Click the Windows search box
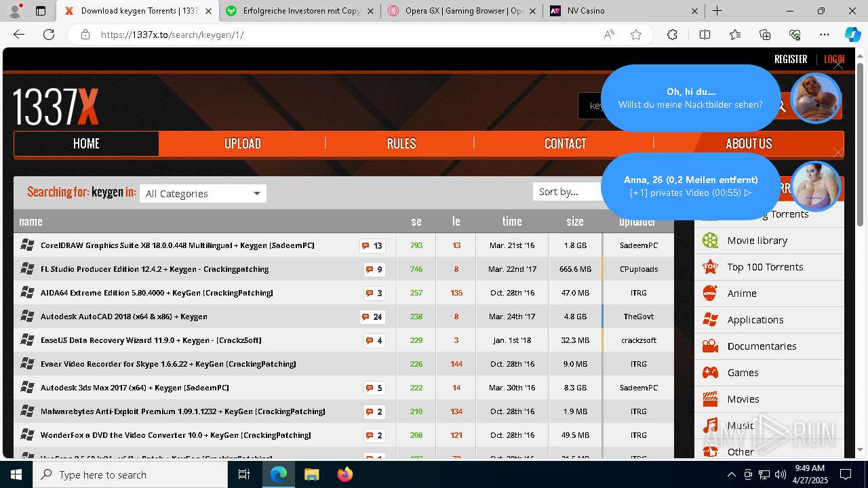 (130, 474)
